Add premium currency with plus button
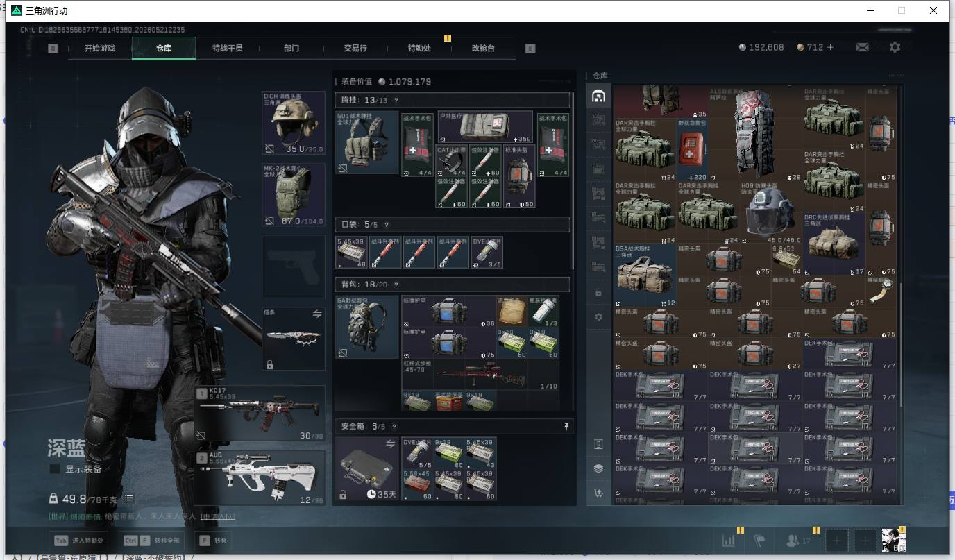Viewport: 955px width, 560px height. pos(830,47)
